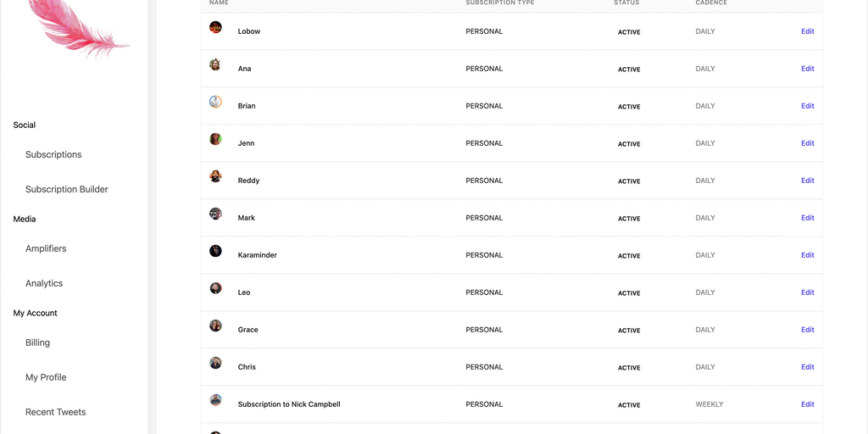Open the Analytics section
Screen dimensions: 868x434
click(44, 283)
